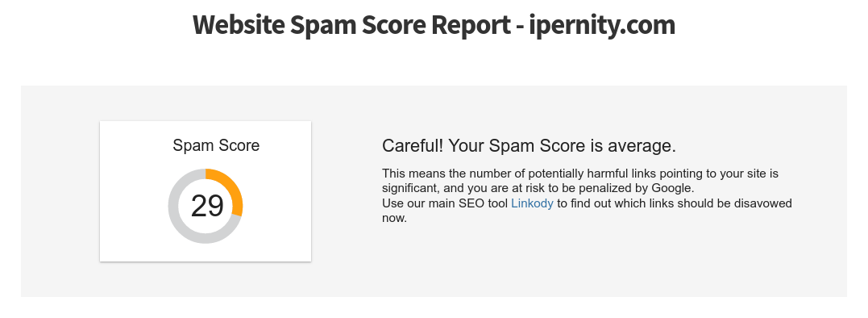Click the word "Careful!" in the warning heading

tap(413, 146)
